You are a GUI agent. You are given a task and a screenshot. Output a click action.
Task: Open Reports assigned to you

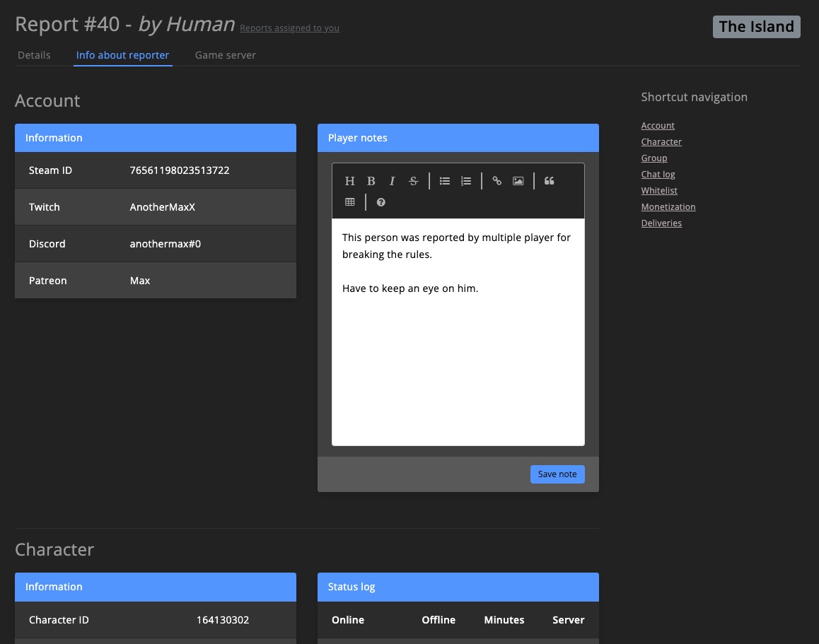[289, 28]
